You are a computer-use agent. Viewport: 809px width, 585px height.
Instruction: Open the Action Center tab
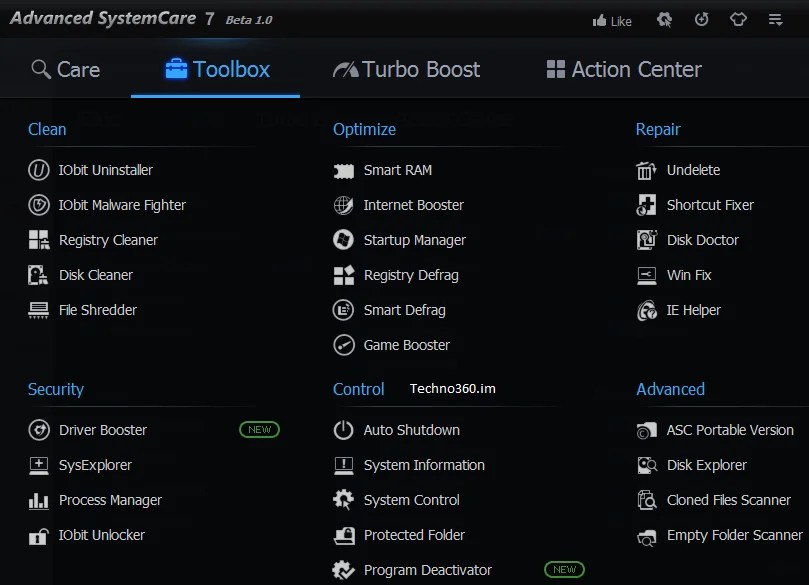(624, 70)
